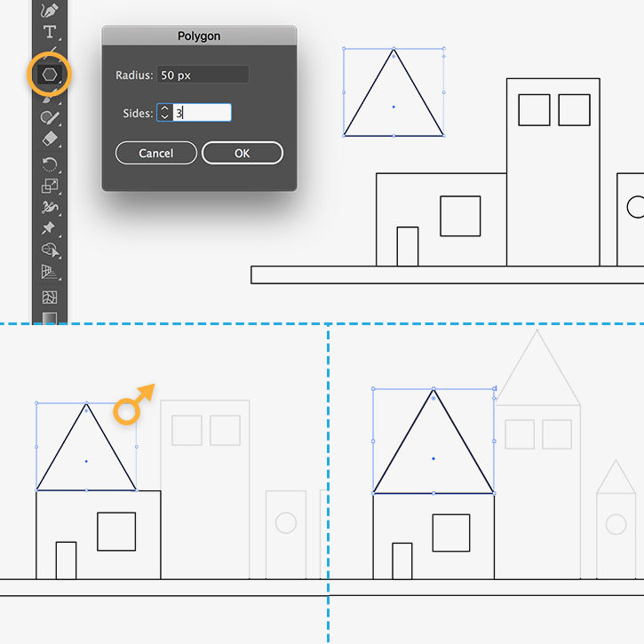This screenshot has height=644, width=644.
Task: Select the Shaper tool
Action: coord(50,118)
